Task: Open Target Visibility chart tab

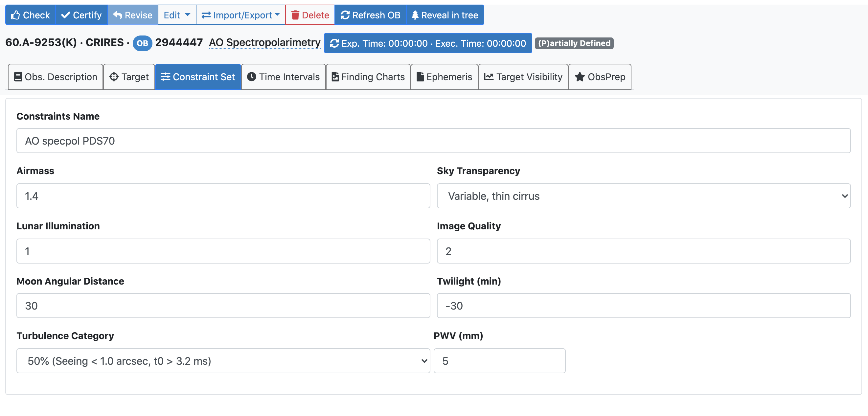Action: coord(523,77)
